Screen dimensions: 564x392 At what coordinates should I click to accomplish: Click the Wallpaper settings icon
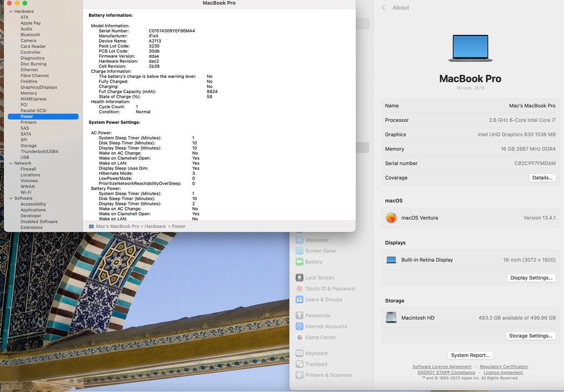pyautogui.click(x=299, y=240)
